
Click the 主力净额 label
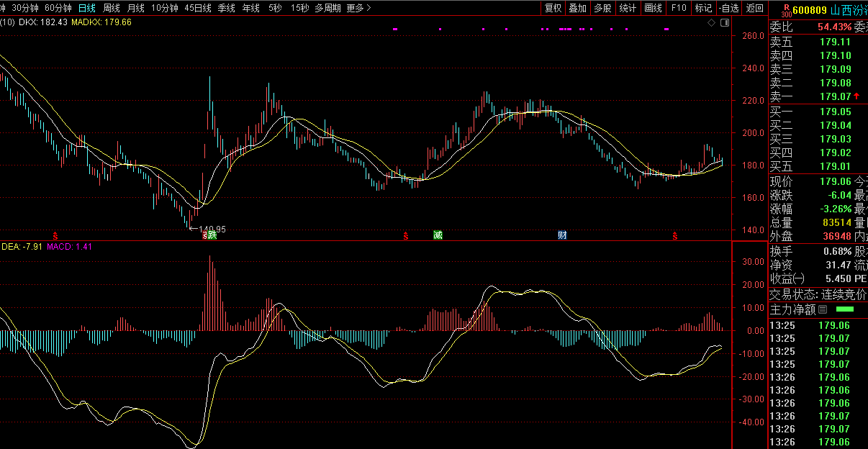click(792, 310)
